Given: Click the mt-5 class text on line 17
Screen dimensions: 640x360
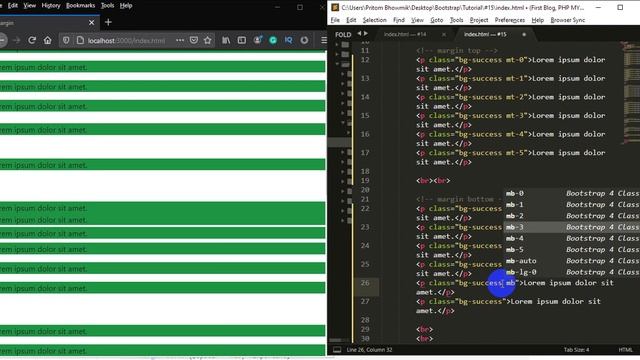Looking at the screenshot, I should pos(515,153).
